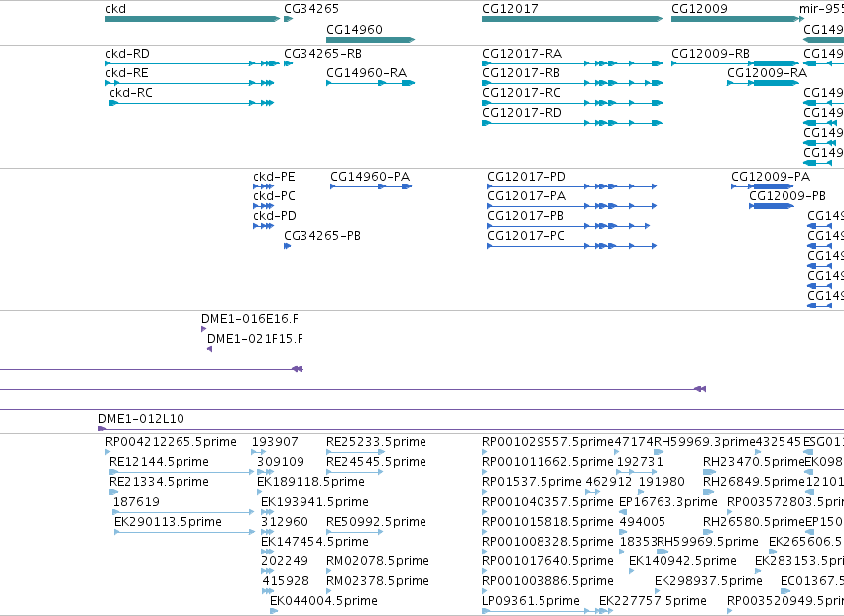Select BAC end DME1-021F15.F
Viewport: 844px width, 616px height.
210,349
